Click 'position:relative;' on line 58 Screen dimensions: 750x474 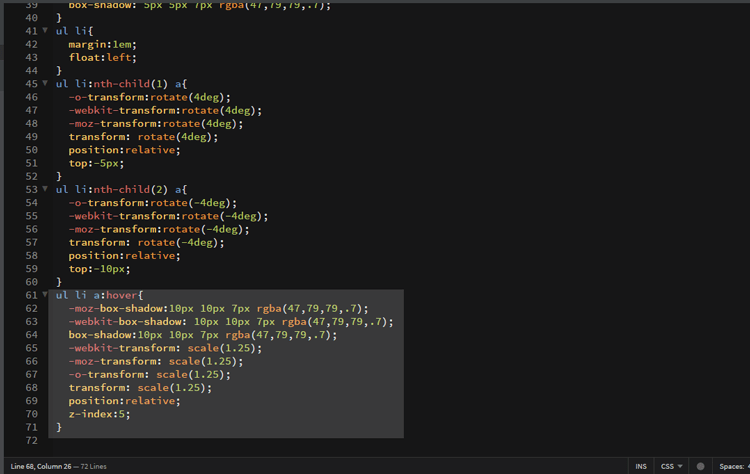[124, 256]
